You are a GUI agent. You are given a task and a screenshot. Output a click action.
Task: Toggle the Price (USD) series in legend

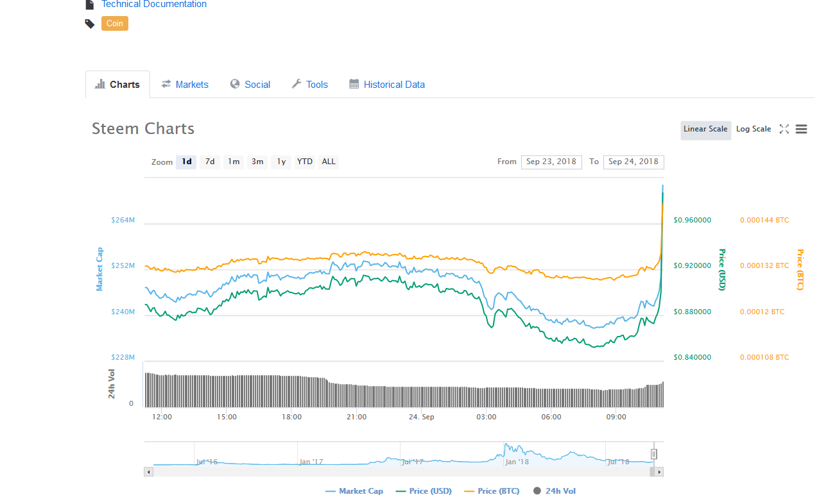pyautogui.click(x=424, y=491)
